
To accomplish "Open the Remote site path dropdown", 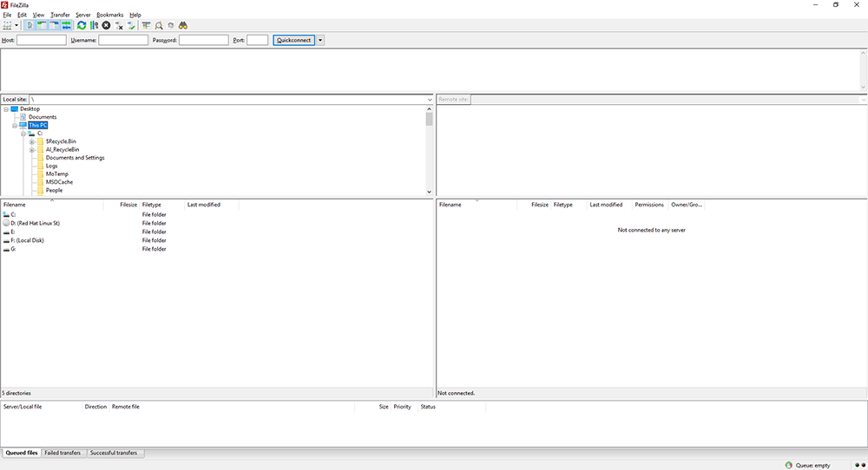I will [x=863, y=100].
